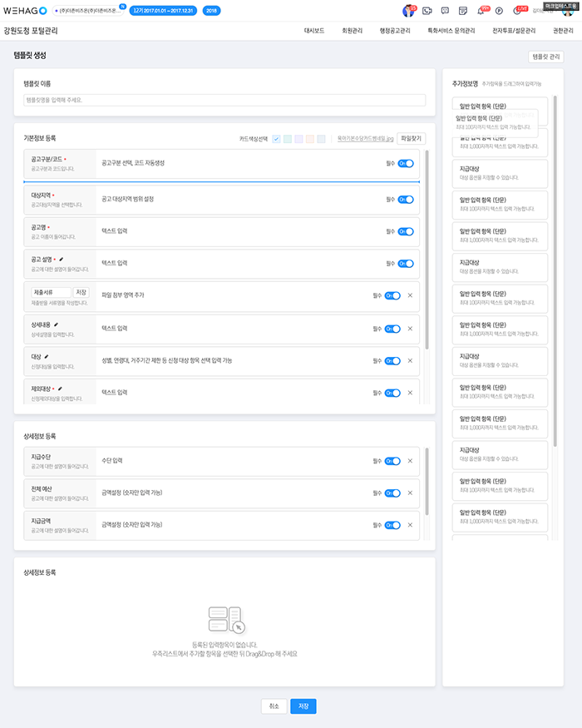Open the chat messenger icon in header

point(446,11)
